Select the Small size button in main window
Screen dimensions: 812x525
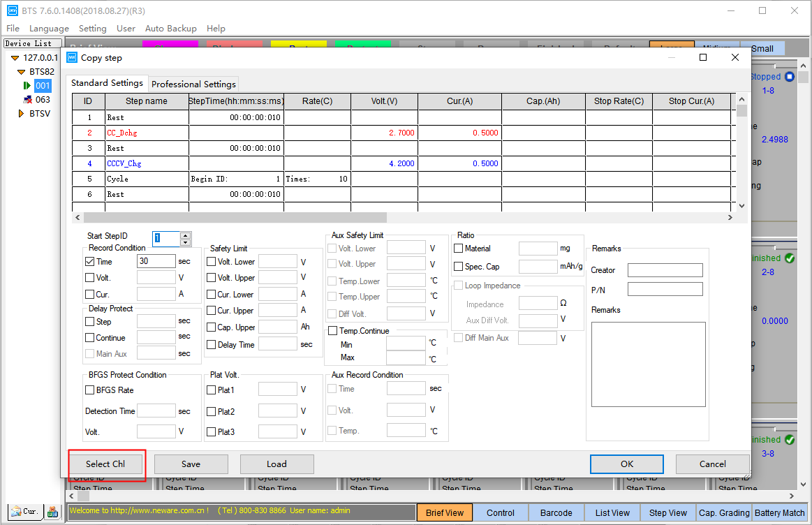769,49
